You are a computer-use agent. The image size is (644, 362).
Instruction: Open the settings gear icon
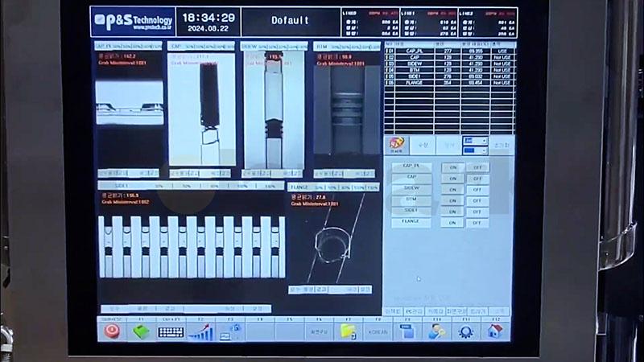(465, 331)
